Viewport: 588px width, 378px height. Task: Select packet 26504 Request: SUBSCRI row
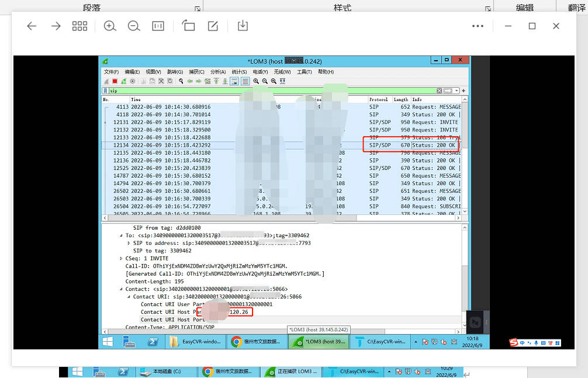pyautogui.click(x=282, y=206)
